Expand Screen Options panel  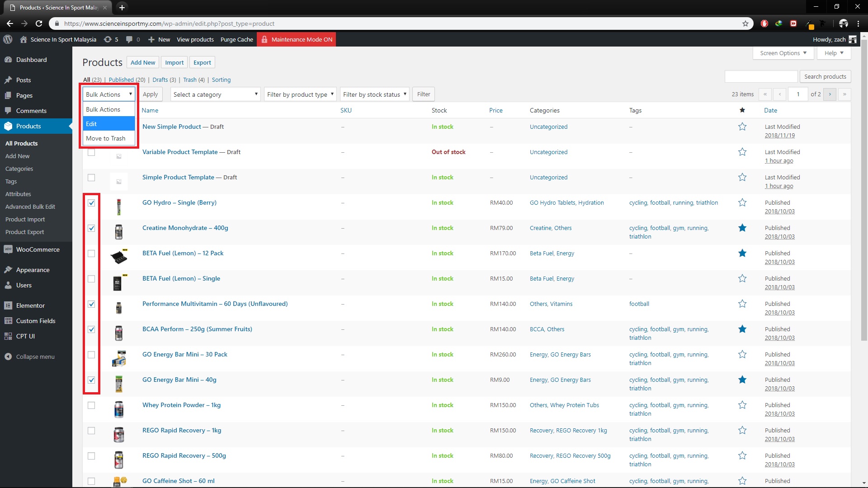[783, 53]
